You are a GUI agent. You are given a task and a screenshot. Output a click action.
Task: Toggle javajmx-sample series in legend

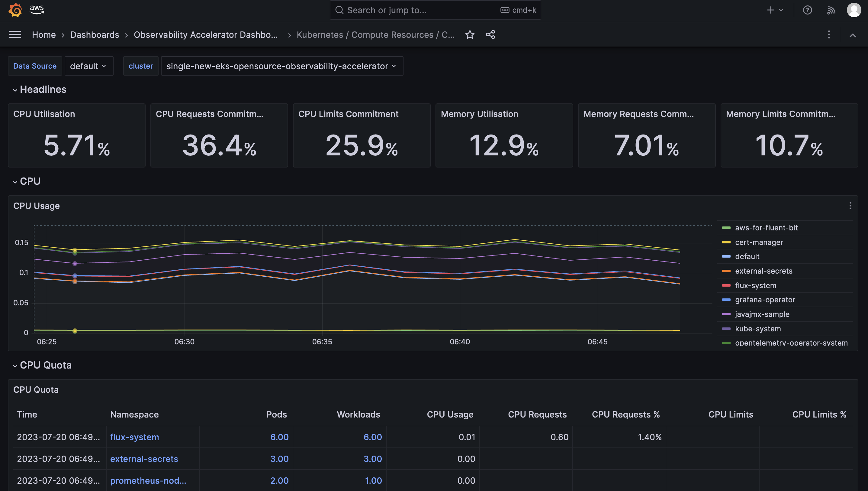click(x=762, y=314)
